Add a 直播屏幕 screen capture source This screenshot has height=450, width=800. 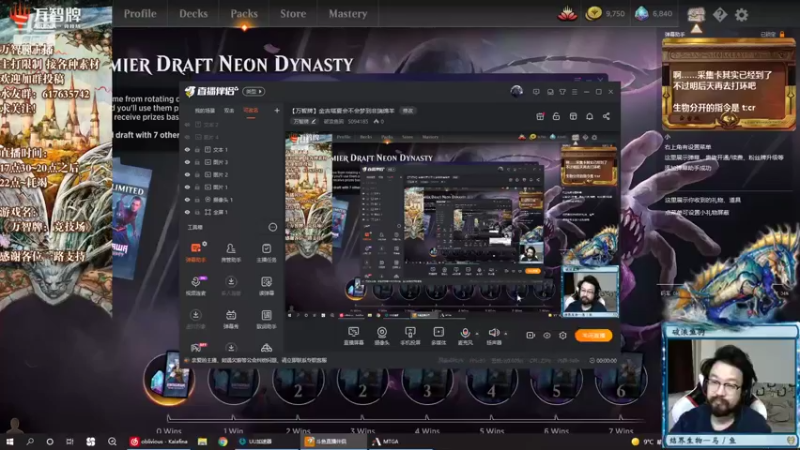(x=354, y=336)
